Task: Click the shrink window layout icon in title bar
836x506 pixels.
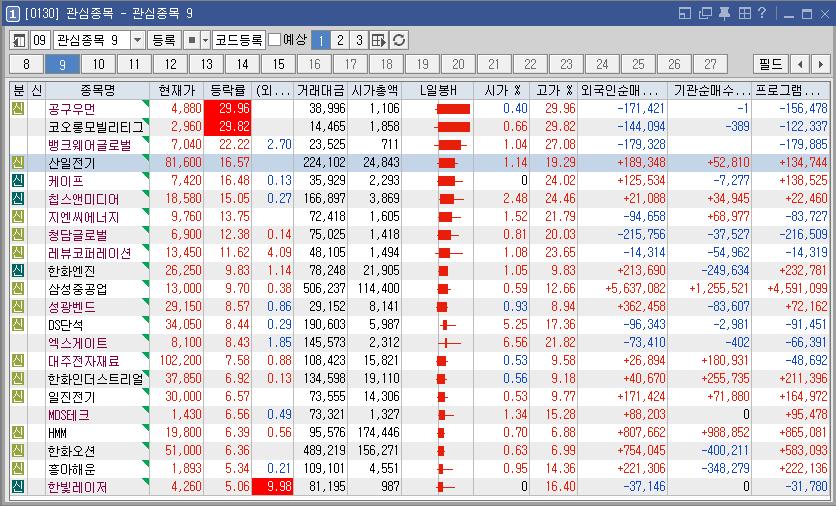Action: [x=685, y=13]
